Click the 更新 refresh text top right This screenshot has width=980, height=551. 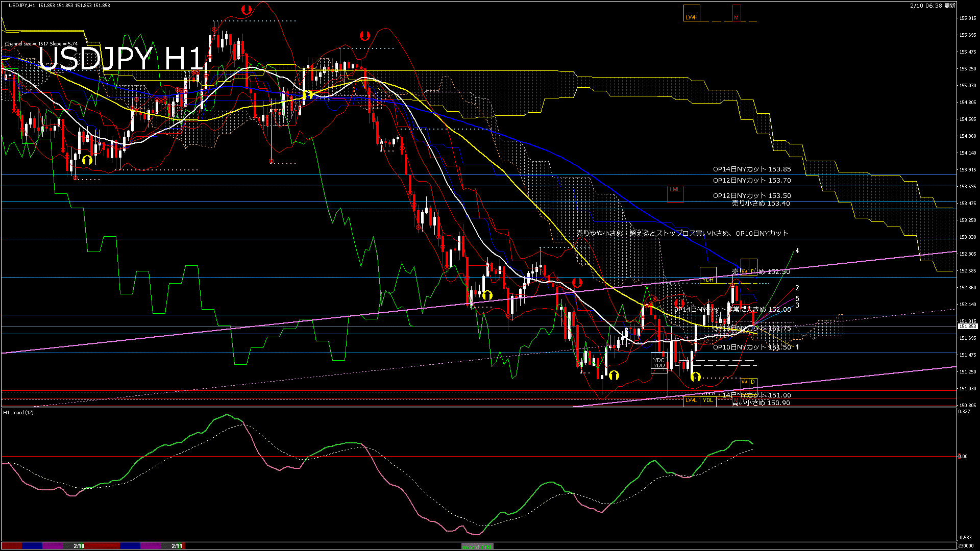tap(949, 6)
